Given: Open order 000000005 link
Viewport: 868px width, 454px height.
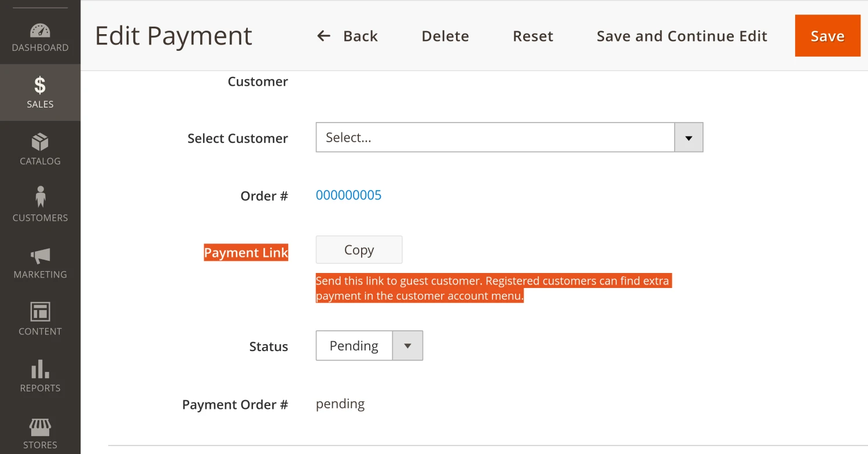Looking at the screenshot, I should click(348, 195).
